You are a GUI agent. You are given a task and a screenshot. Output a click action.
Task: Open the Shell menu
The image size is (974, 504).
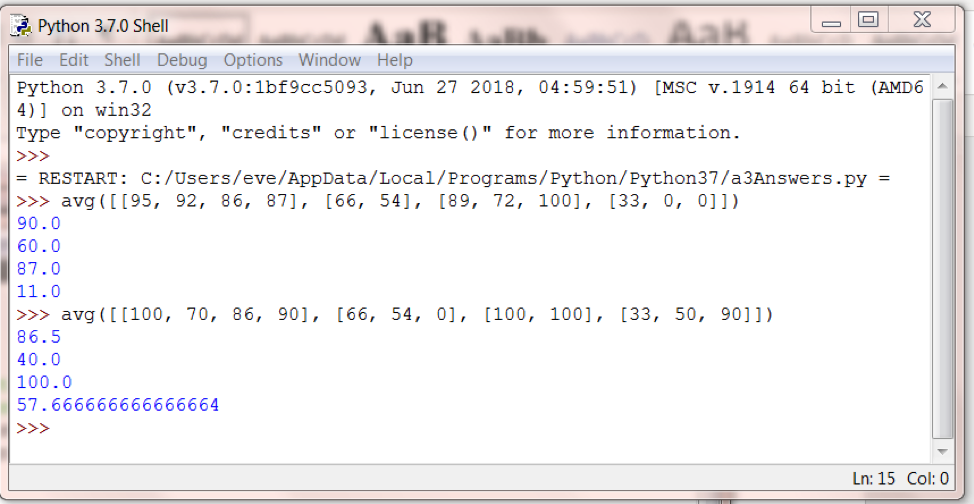click(122, 60)
